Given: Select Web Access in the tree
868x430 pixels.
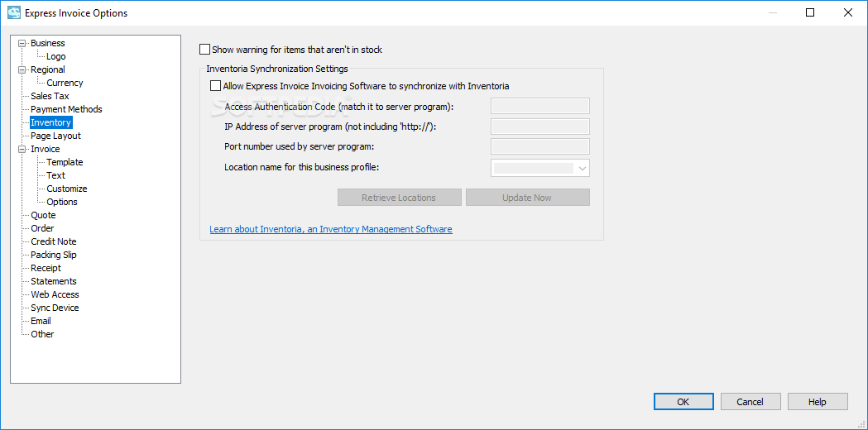Looking at the screenshot, I should [55, 295].
